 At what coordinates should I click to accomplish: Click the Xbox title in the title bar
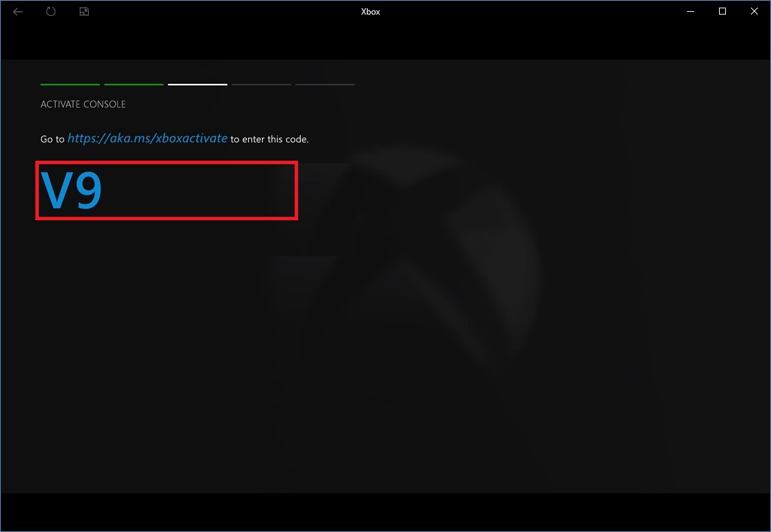[370, 11]
